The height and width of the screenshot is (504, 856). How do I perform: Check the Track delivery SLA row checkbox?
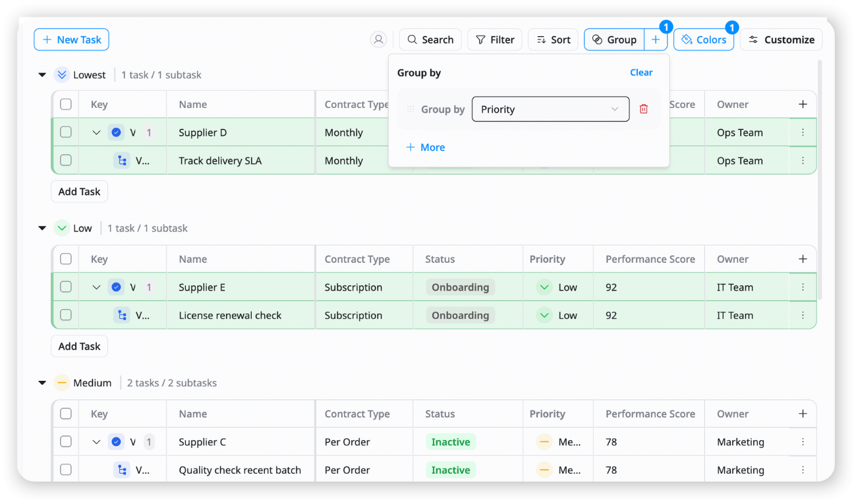[66, 160]
